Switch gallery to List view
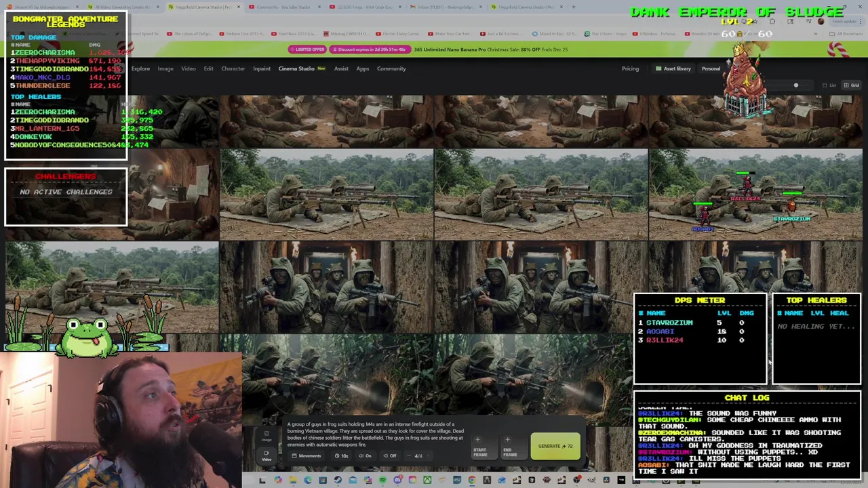 click(x=829, y=85)
